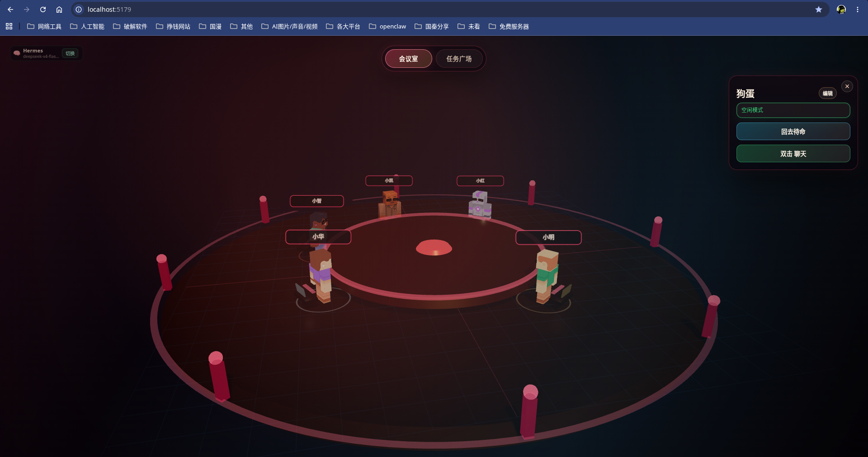868x457 pixels.
Task: Open the 国秦分享 bookmark folder
Action: (432, 27)
